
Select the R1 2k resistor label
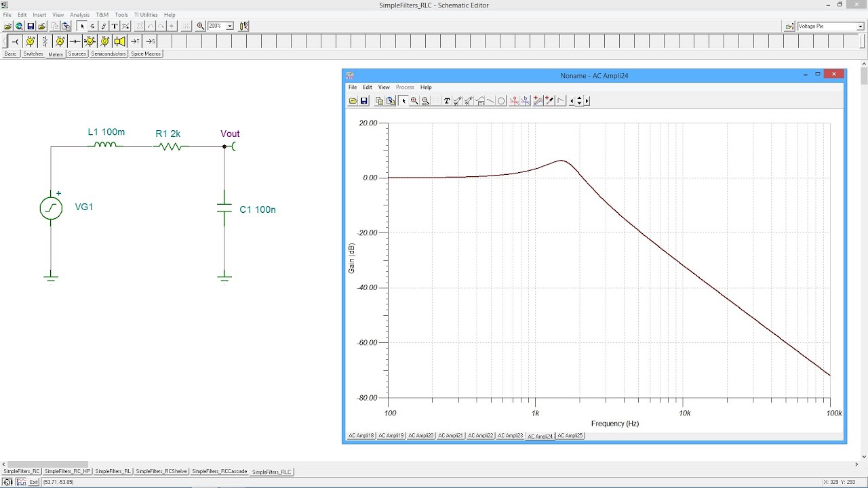pyautogui.click(x=168, y=134)
